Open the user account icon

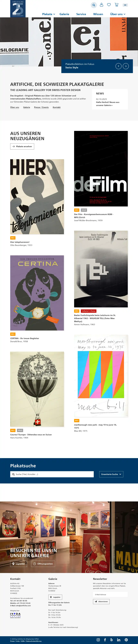[x=102, y=5]
